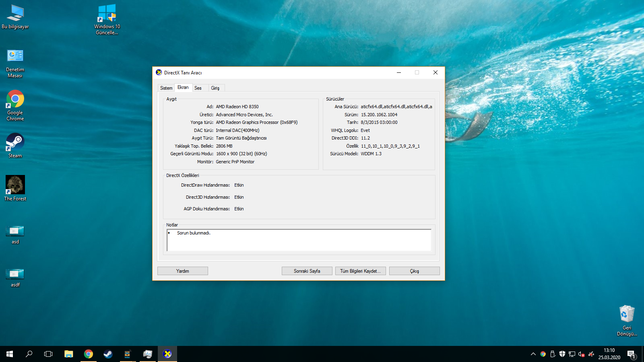Screen dimensions: 644x362
Task: Go to Sonraki Sayfa
Action: tap(307, 271)
